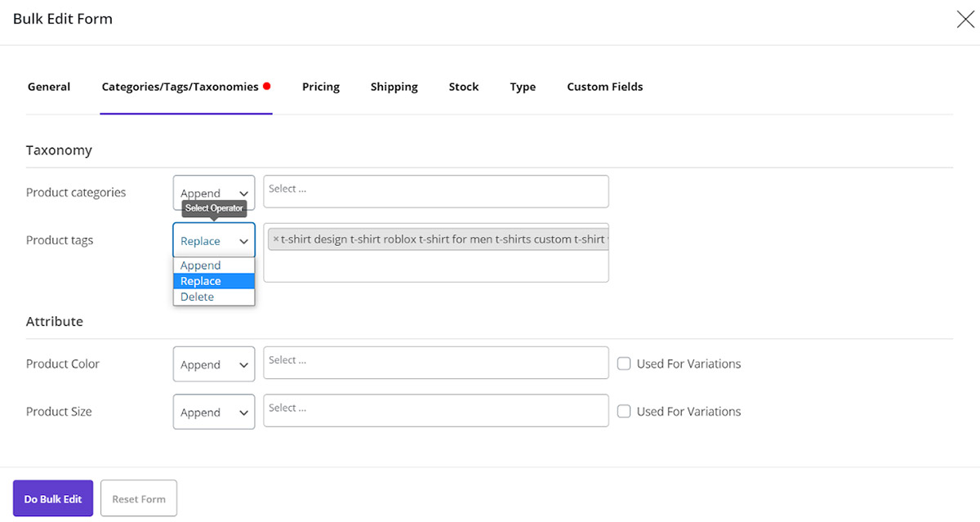Screen dimensions: 980x522
Task: Pick the highlighted Replace option
Action: (x=201, y=281)
